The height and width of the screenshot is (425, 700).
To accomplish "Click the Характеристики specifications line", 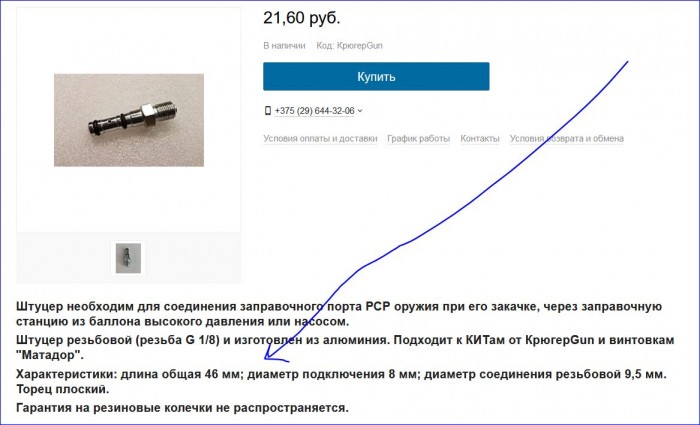I will coord(341,374).
